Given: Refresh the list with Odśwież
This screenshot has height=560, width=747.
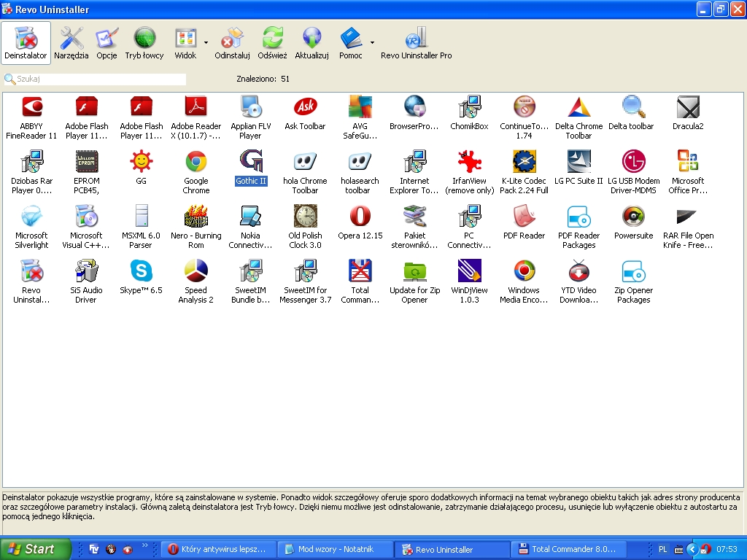Looking at the screenshot, I should coord(273,42).
